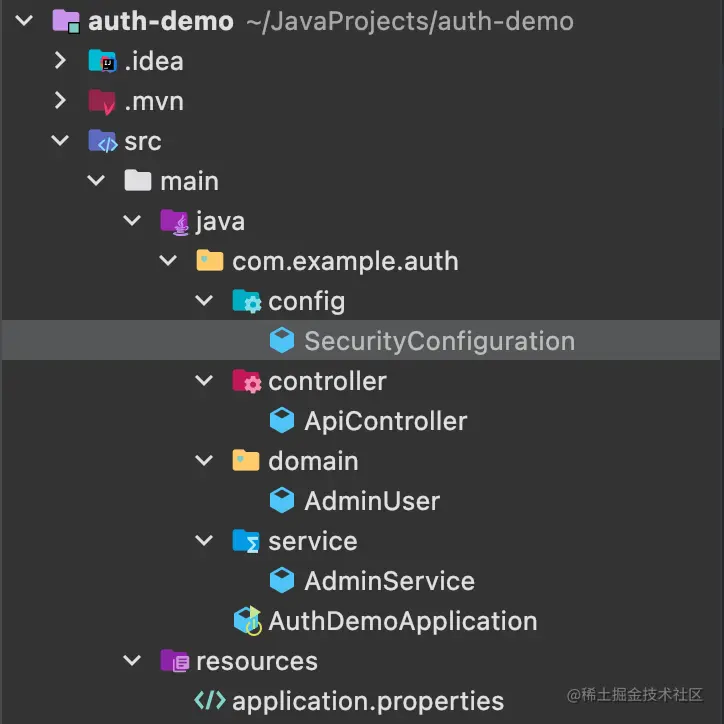Click the resources folder icon

[174, 661]
